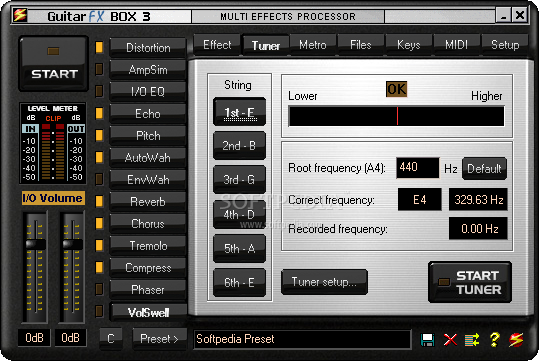Select the Chorus effect button
The width and height of the screenshot is (539, 361).
coord(148,224)
